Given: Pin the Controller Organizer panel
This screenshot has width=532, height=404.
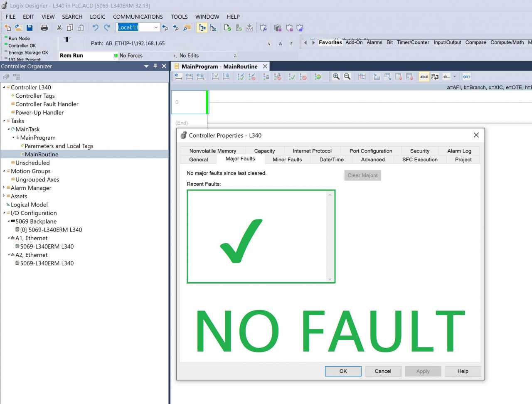Looking at the screenshot, I should pos(155,66).
